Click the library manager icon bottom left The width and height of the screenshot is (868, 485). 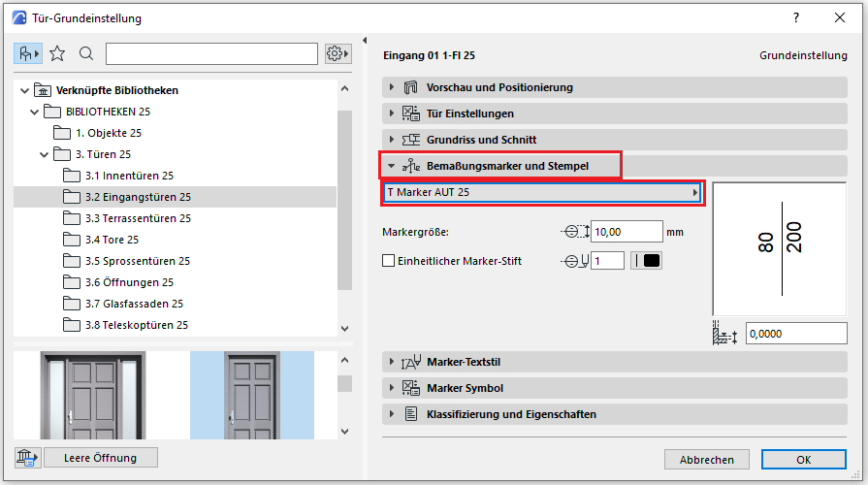tap(26, 458)
